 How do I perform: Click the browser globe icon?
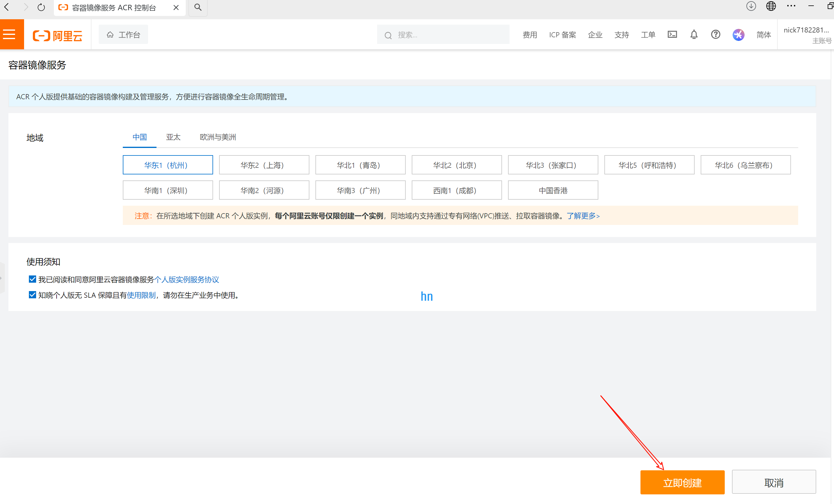pos(771,6)
